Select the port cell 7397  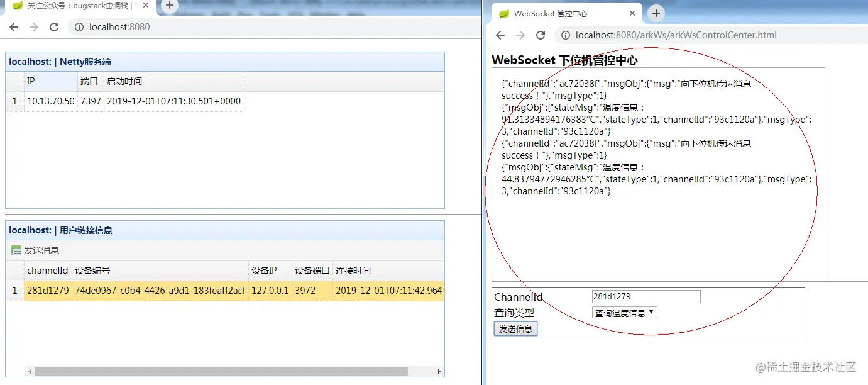coord(91,101)
